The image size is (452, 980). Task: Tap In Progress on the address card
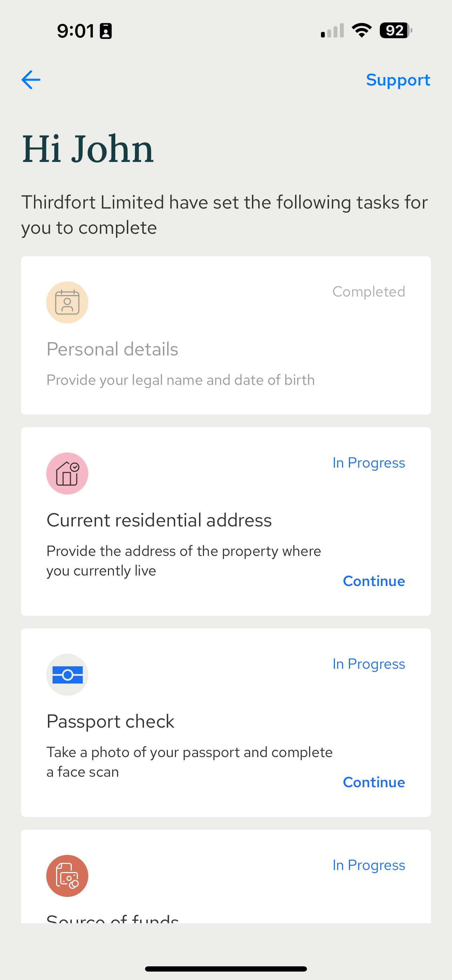pos(369,463)
